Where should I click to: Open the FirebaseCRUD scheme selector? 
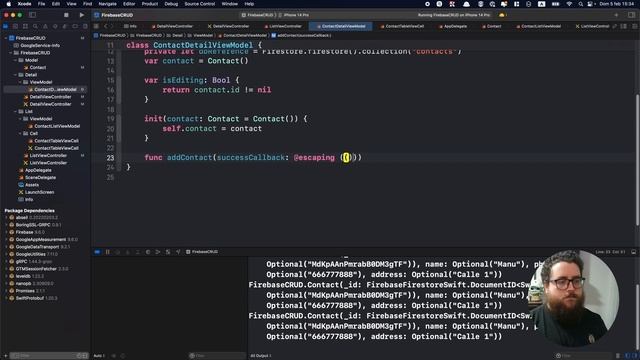[257, 15]
